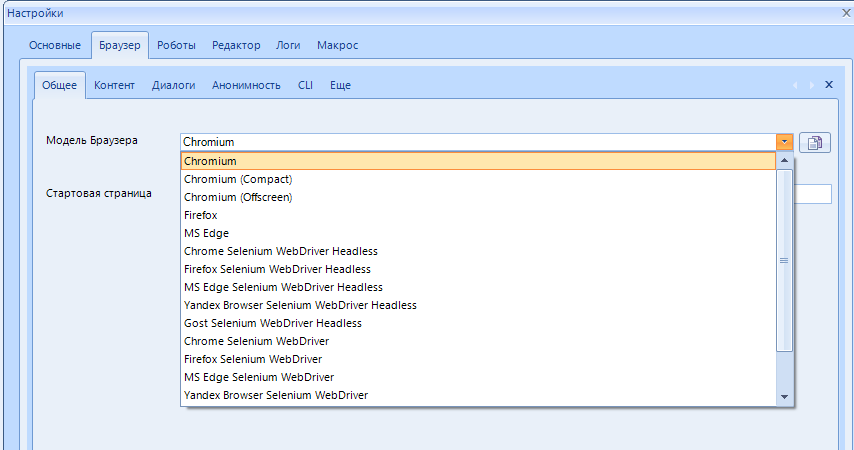The height and width of the screenshot is (450, 854).
Task: Select MS Edge Selenium WebDriver option
Action: pyautogui.click(x=478, y=376)
